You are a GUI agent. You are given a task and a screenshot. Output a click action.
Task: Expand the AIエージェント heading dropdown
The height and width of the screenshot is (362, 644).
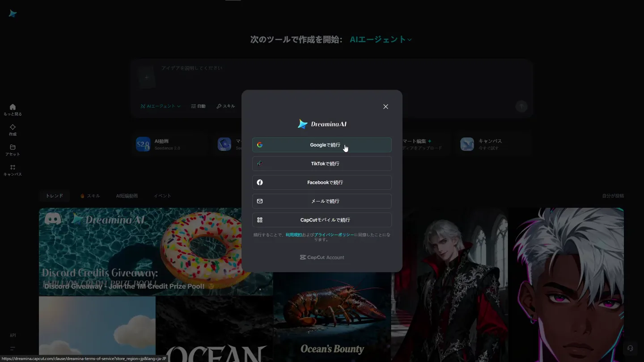[381, 40]
